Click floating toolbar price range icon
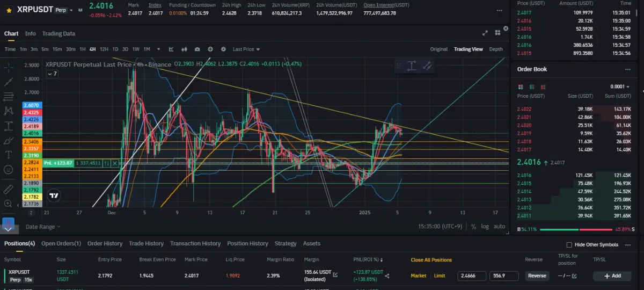Viewport: 644px width, 290px height. [x=412, y=66]
